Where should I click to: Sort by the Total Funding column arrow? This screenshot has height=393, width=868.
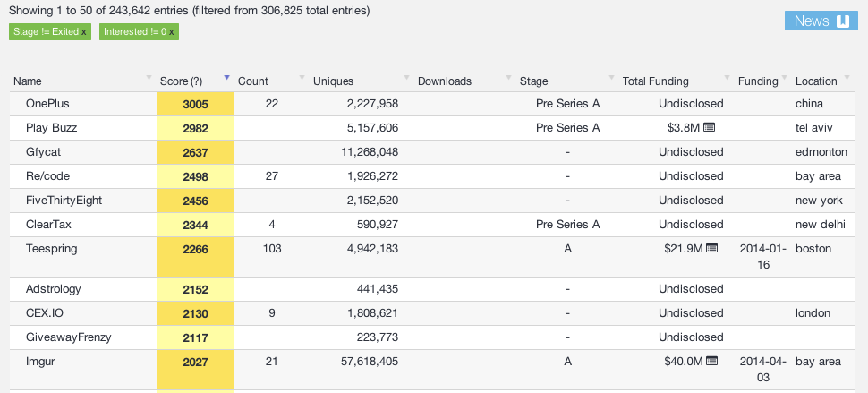727,78
